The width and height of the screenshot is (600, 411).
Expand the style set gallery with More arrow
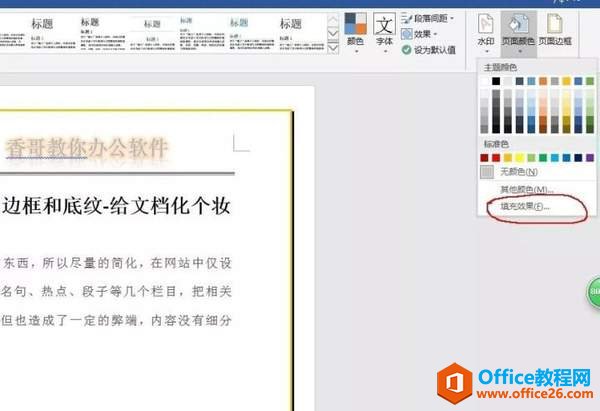[x=333, y=49]
